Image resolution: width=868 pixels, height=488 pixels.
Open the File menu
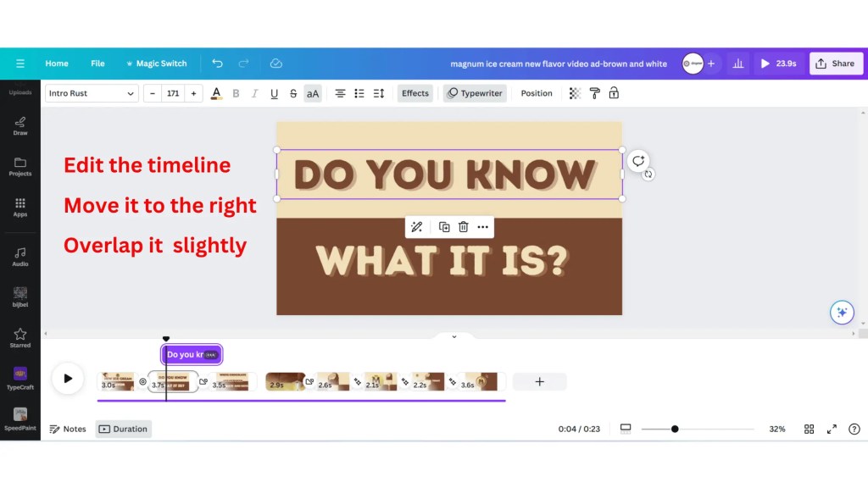pyautogui.click(x=97, y=63)
